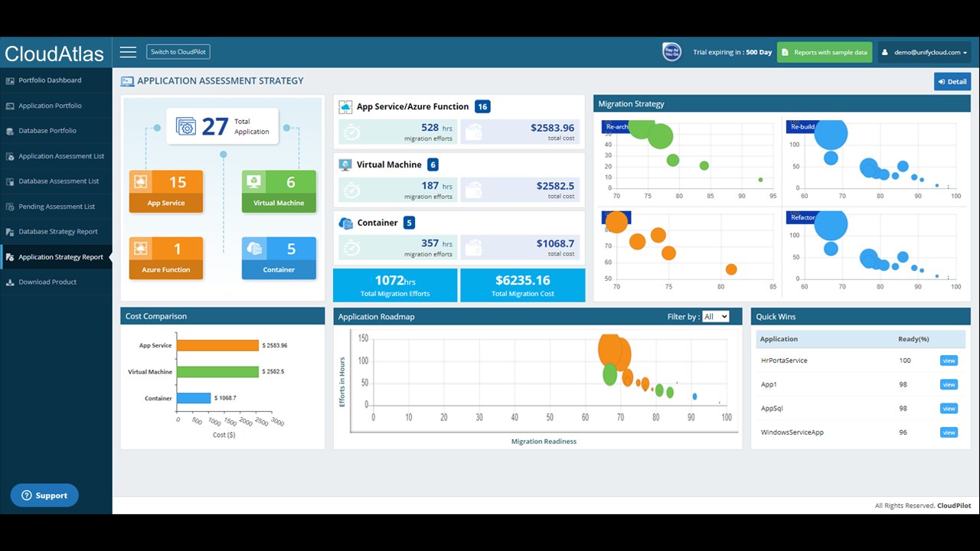Click the blue Container cost bar
Image resolution: width=980 pixels, height=551 pixels.
pos(194,398)
